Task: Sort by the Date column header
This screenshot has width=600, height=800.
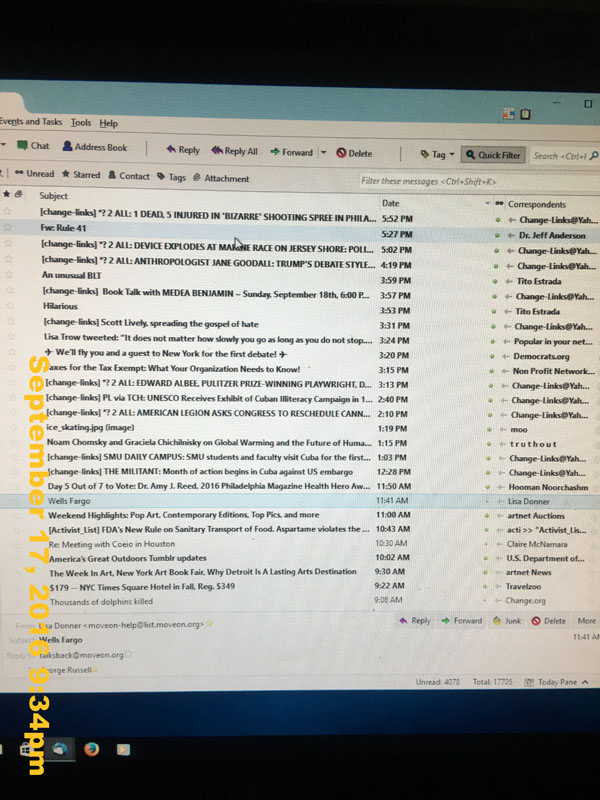Action: (x=390, y=203)
